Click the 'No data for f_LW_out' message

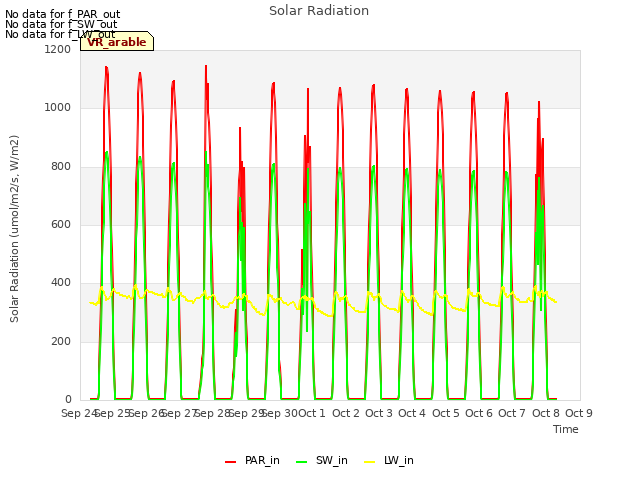[x=60, y=34]
